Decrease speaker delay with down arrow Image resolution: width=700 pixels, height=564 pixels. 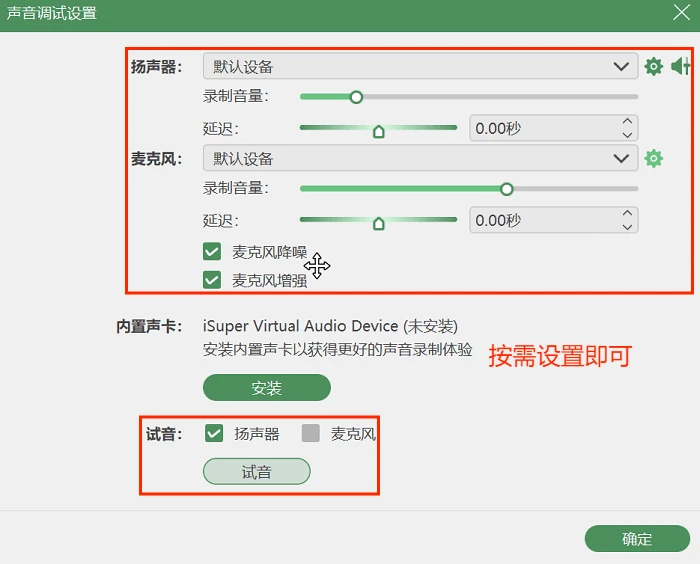pos(627,135)
